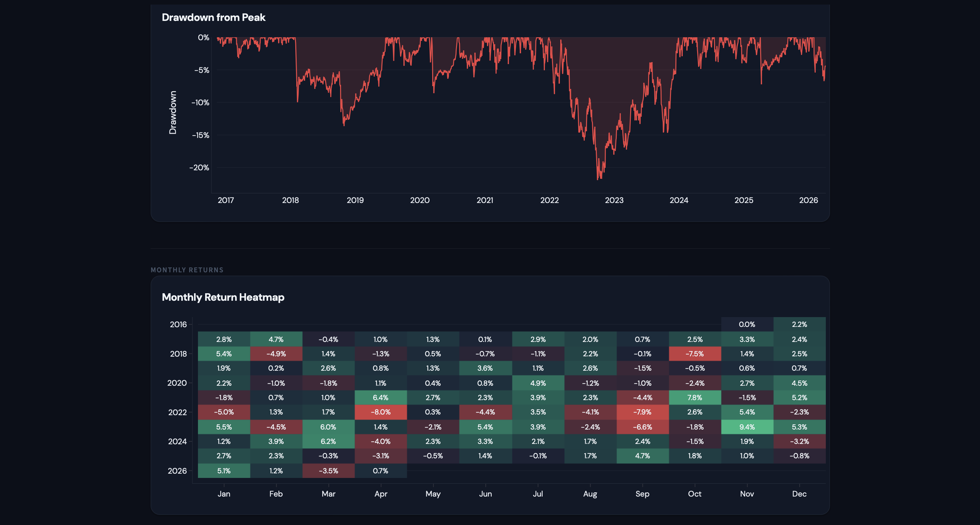Click the MONTHLY RETURNS section label
The width and height of the screenshot is (980, 525).
(x=187, y=270)
